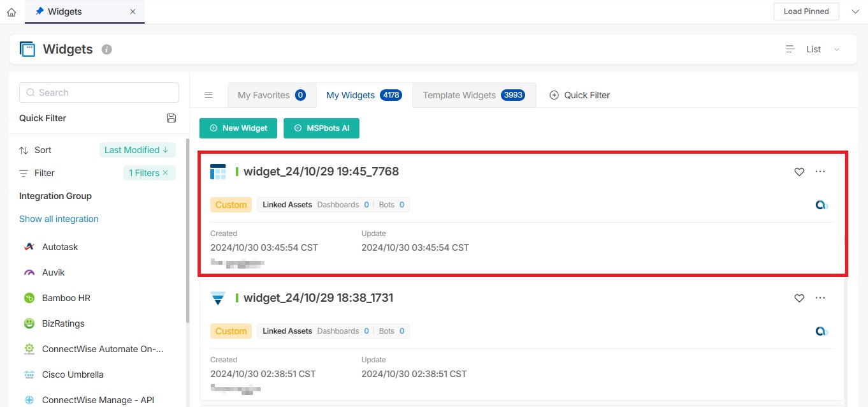Collapse sidebar using hamburger menu icon
The image size is (868, 407).
tap(208, 95)
